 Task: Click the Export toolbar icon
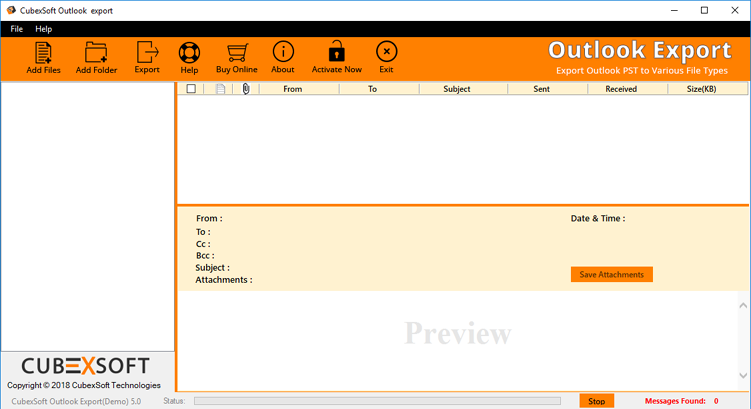click(147, 53)
